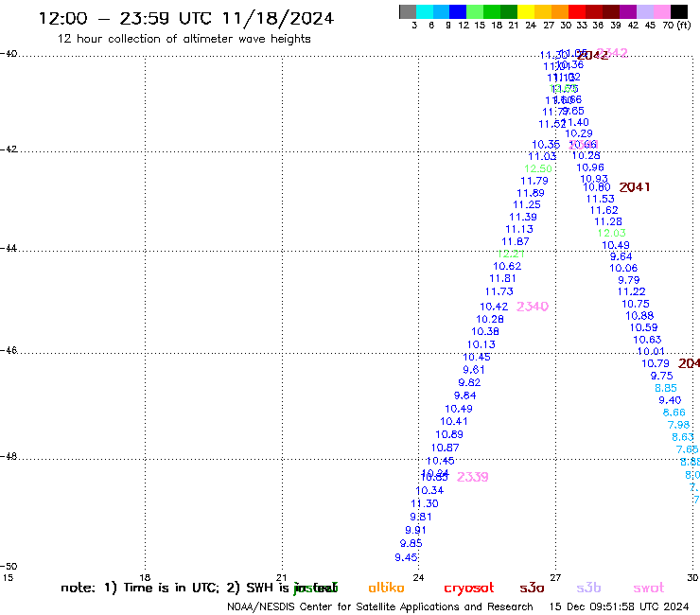Pick the pink legend swatch above 70
This screenshot has height=615, width=700.
pyautogui.click(x=661, y=11)
